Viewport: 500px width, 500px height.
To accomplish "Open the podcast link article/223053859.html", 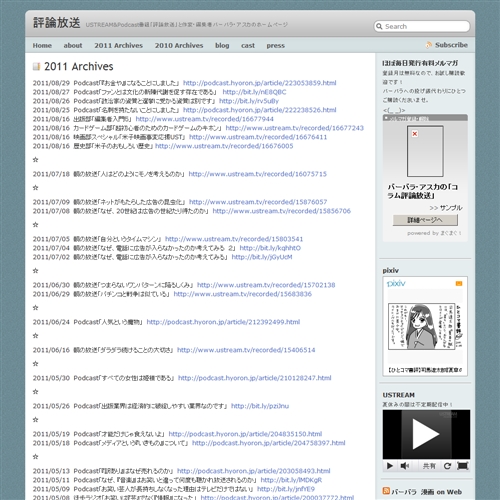I will [260, 83].
